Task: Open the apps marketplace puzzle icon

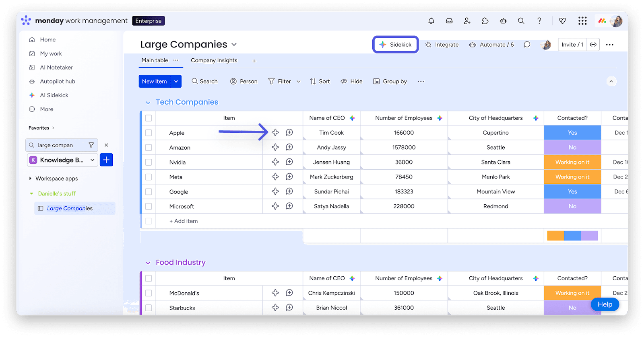Action: point(485,21)
